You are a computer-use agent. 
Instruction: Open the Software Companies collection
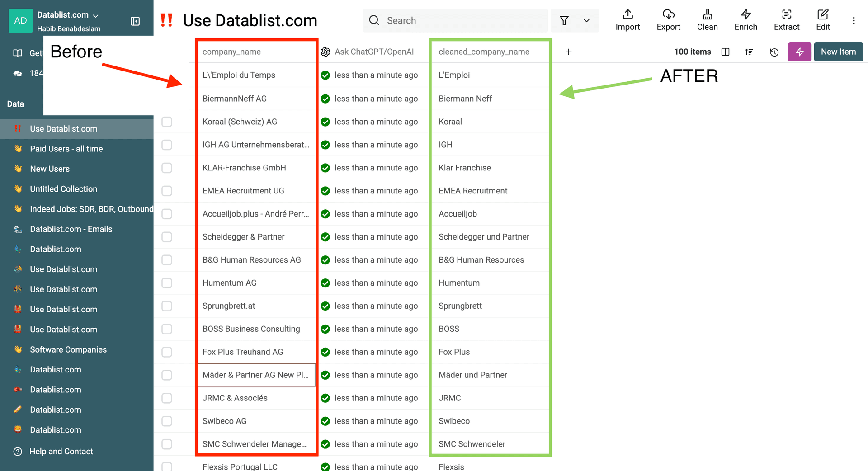[x=68, y=349]
